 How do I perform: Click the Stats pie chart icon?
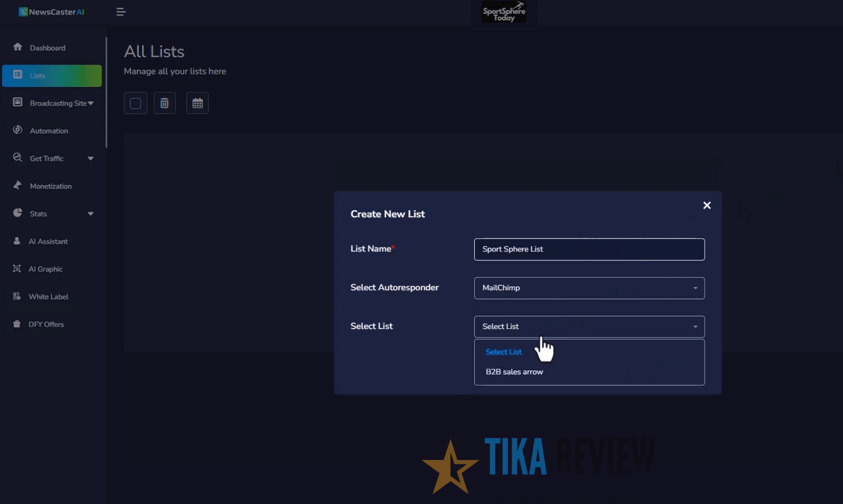tap(18, 213)
